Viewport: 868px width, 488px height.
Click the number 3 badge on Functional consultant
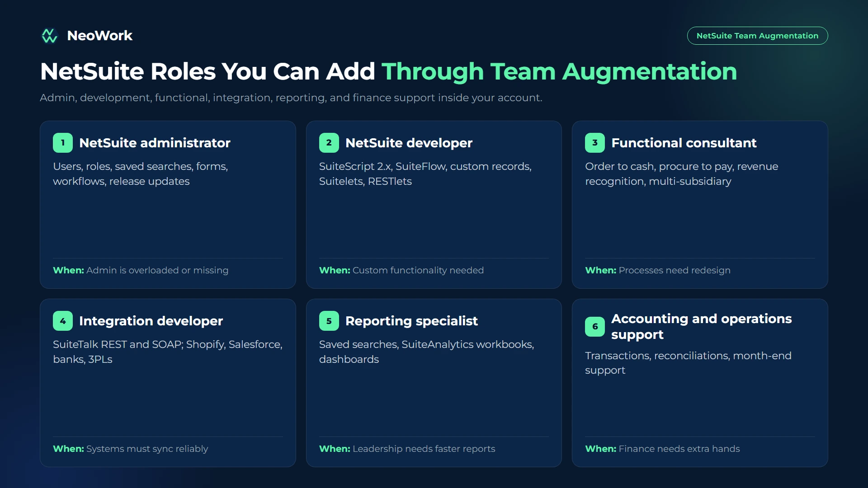point(595,143)
